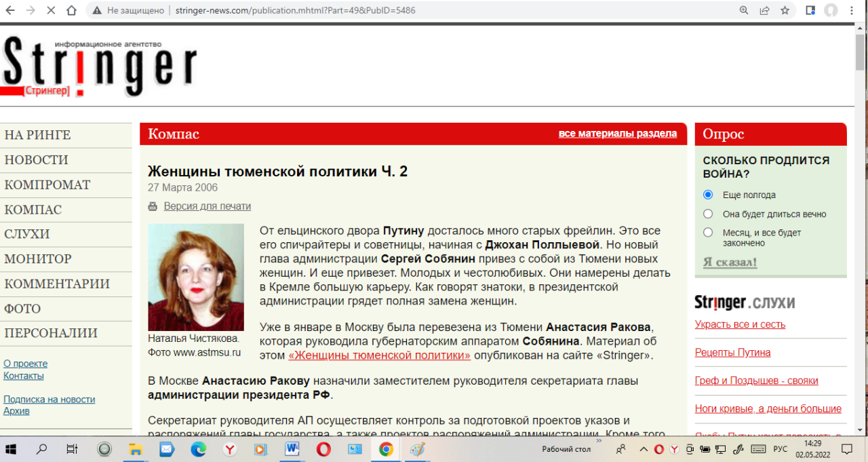The height and width of the screenshot is (462, 868).
Task: Open rumor 'Рецепты Путина'
Action: (x=732, y=353)
